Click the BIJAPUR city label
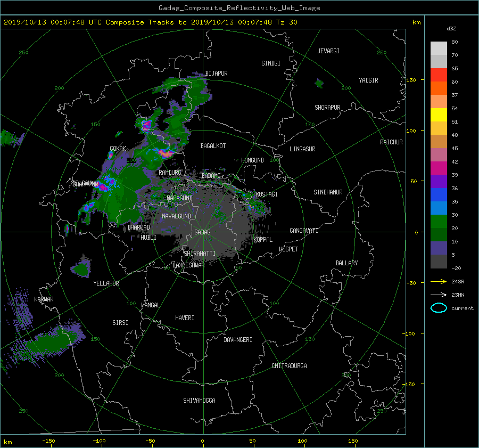 click(216, 74)
